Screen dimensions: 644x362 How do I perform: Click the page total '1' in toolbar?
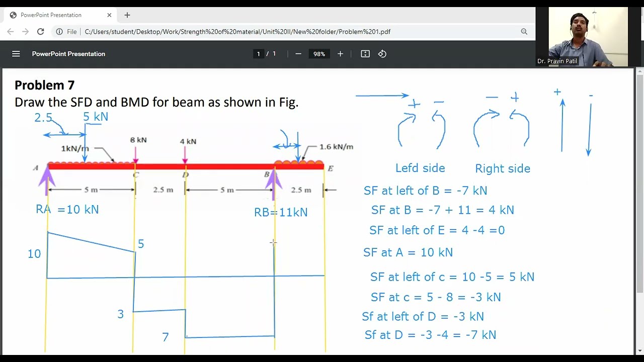[274, 54]
